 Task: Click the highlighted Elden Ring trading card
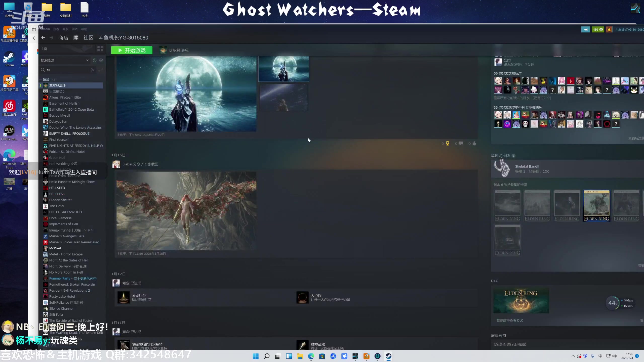click(596, 206)
